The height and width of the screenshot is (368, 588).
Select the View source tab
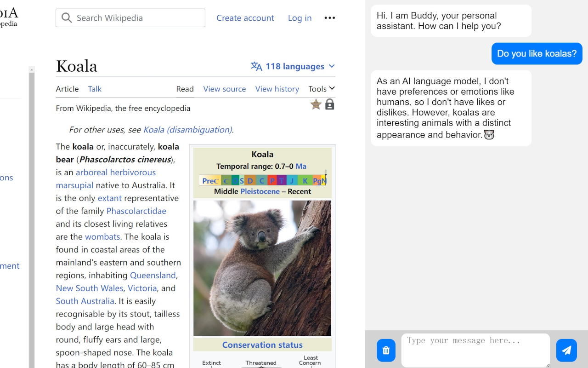pyautogui.click(x=225, y=88)
